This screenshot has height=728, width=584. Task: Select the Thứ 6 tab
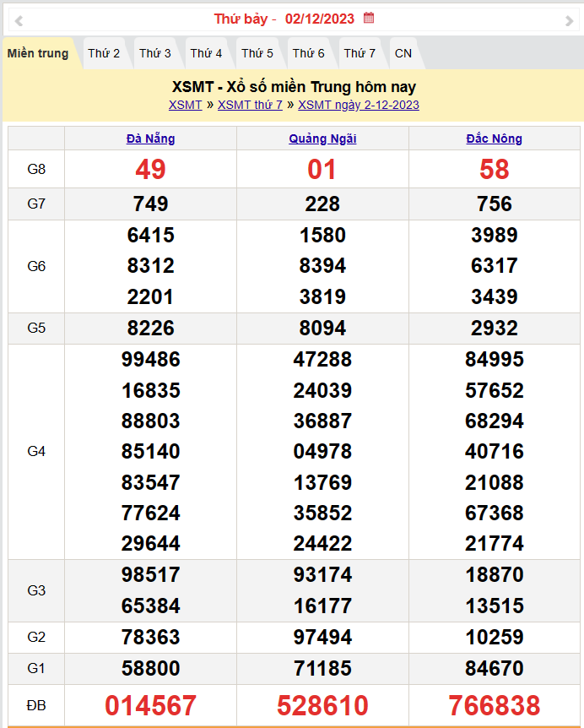click(x=309, y=53)
